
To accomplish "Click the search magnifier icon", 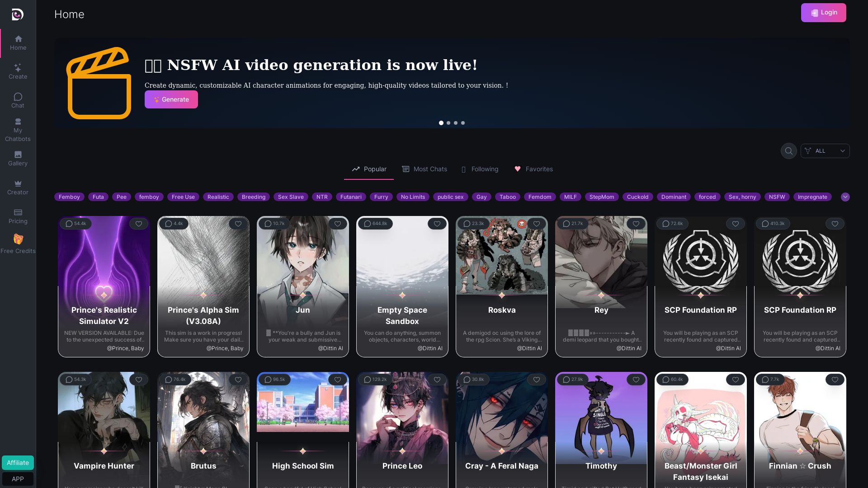I will coord(788,151).
